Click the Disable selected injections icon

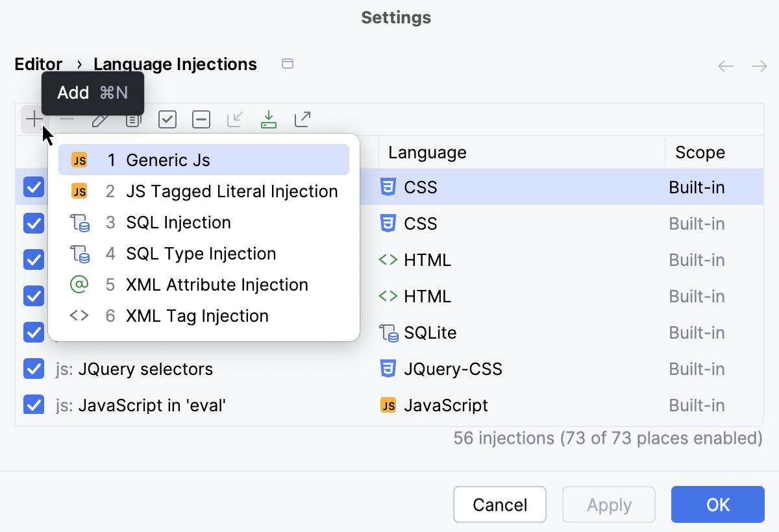(x=201, y=119)
